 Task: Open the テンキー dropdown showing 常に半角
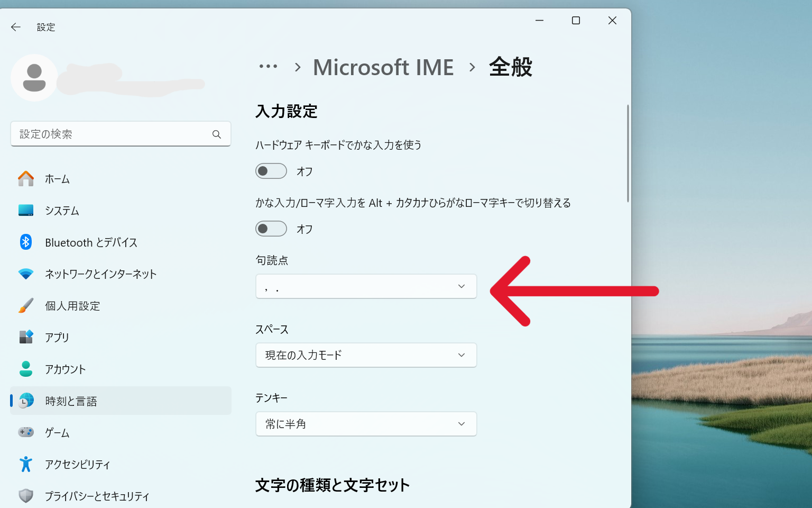coord(366,424)
